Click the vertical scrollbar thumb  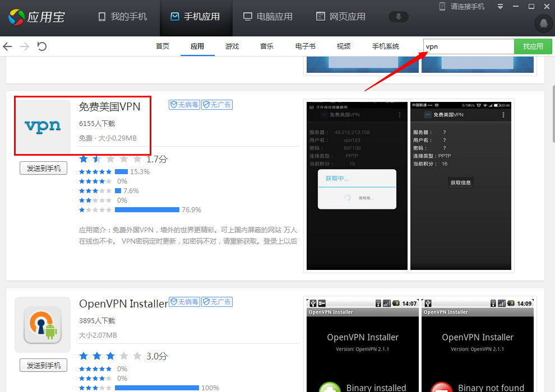click(553, 113)
